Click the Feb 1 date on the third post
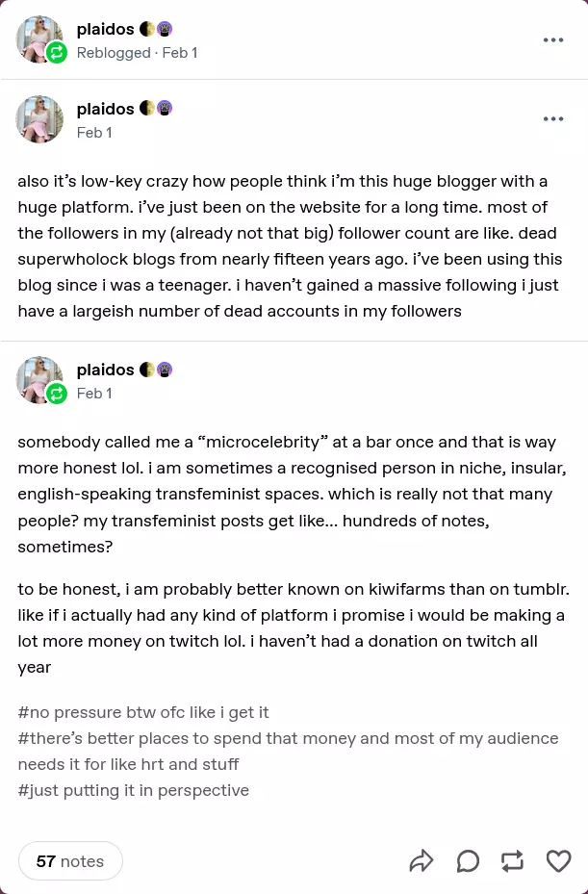The image size is (588, 894). (x=94, y=394)
